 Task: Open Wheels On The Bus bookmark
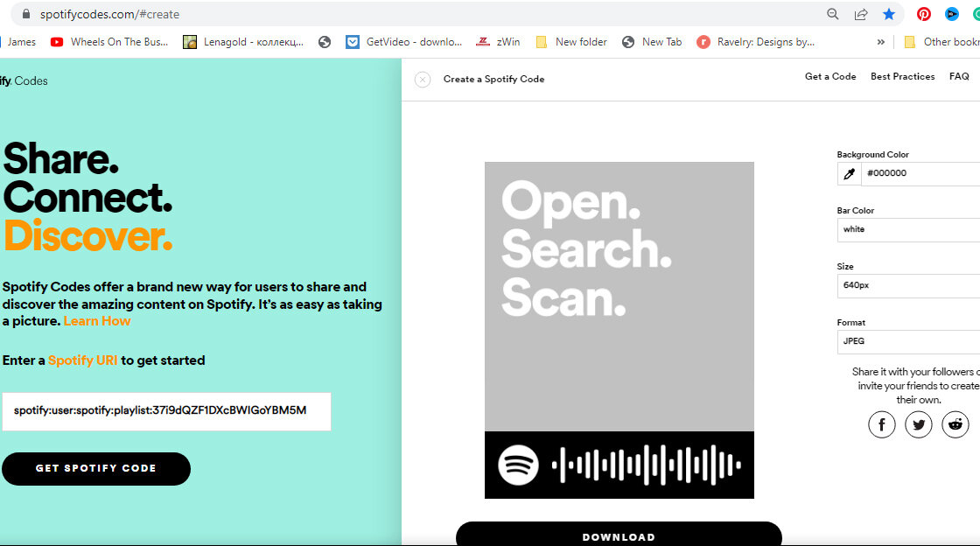click(x=109, y=42)
